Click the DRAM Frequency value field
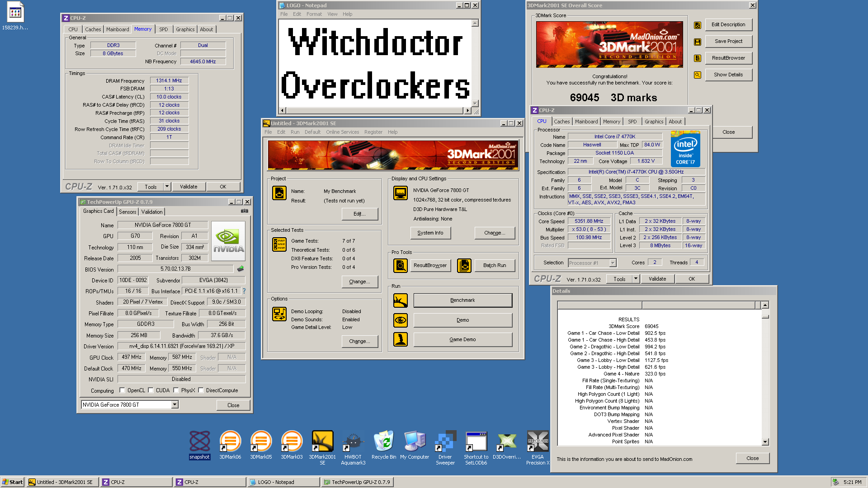The width and height of the screenshot is (868, 488). tap(169, 81)
